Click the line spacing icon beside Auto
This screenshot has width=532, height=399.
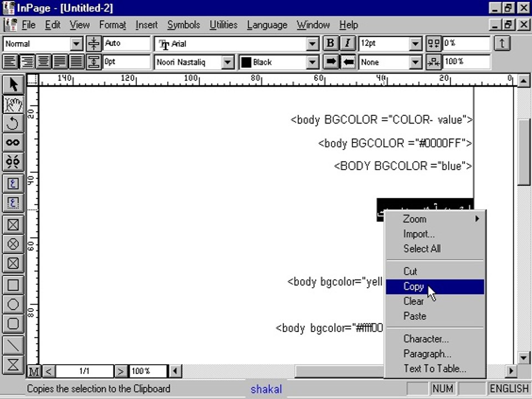point(94,44)
